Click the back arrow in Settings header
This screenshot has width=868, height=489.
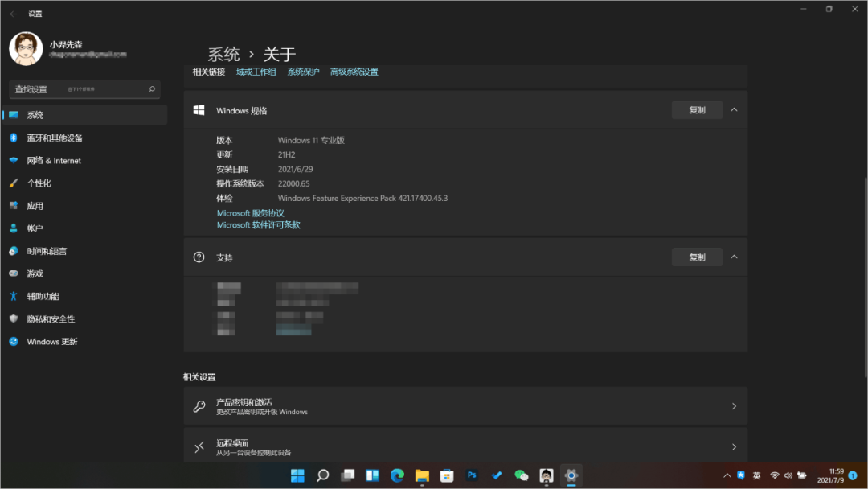pos(13,14)
